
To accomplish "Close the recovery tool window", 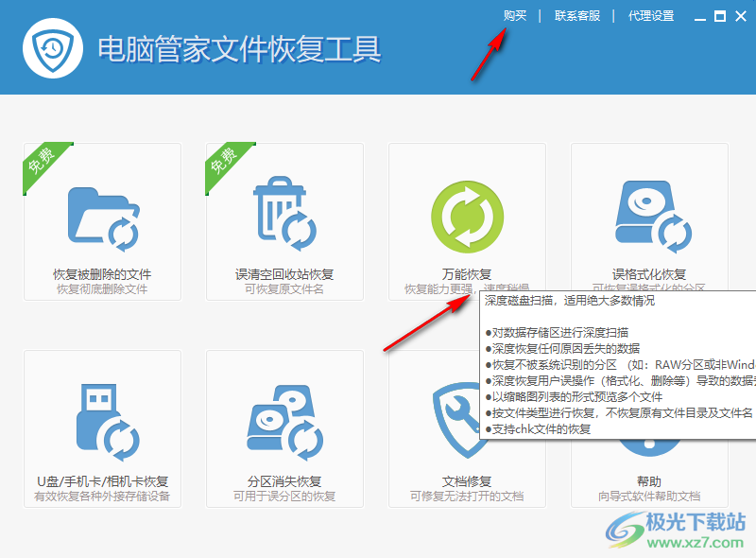I will (x=741, y=16).
